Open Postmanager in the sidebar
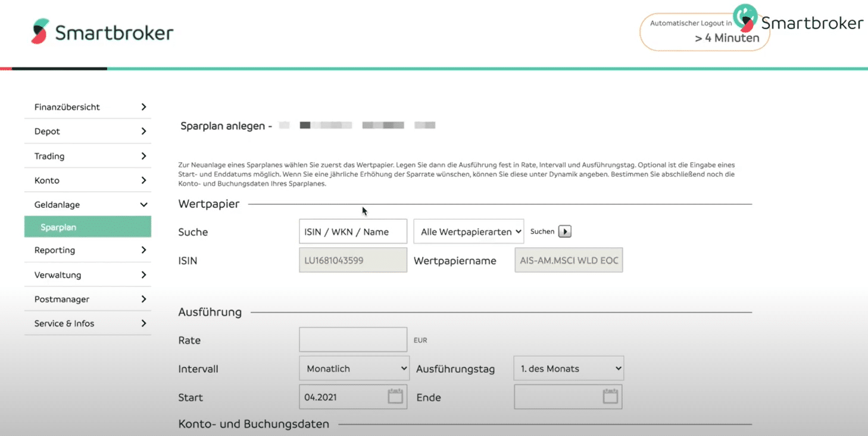The height and width of the screenshot is (436, 868). [x=62, y=299]
